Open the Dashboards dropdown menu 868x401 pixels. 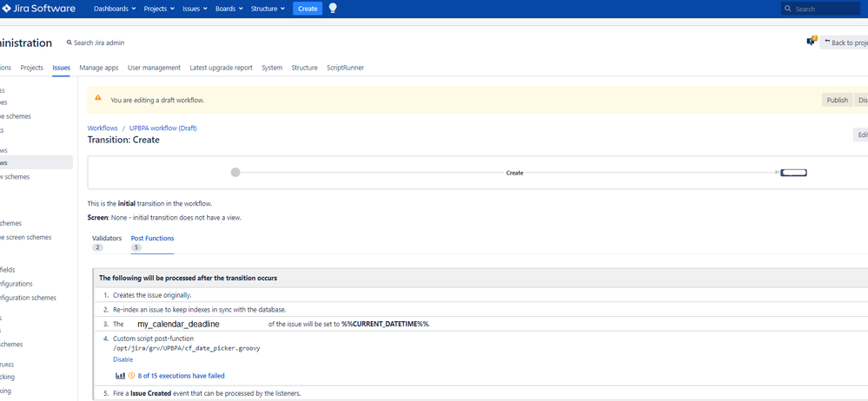click(115, 9)
